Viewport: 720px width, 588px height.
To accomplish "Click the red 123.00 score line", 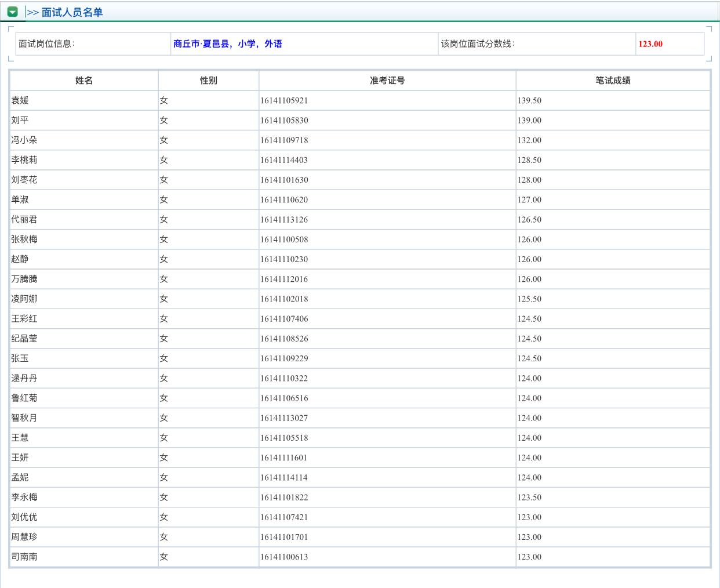I will click(x=650, y=44).
